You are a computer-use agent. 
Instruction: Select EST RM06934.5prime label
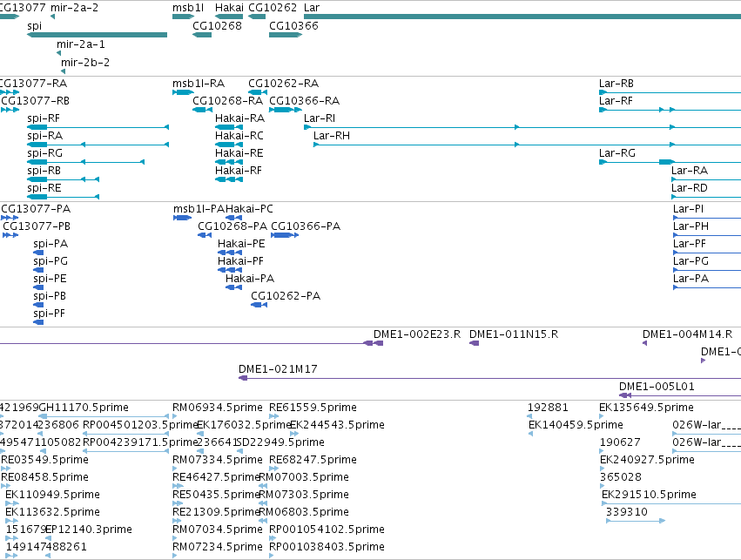tap(218, 408)
